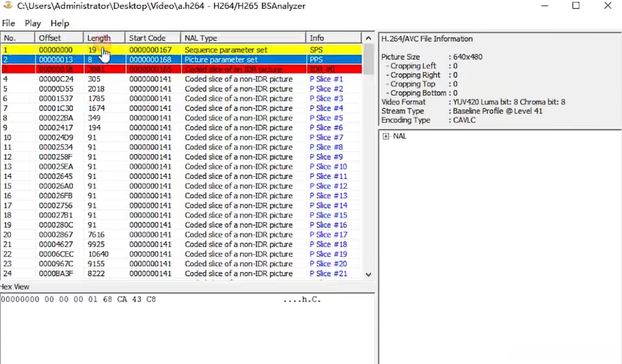Sort by the Length column header
Viewport: 622px width, 364px height.
(104, 38)
